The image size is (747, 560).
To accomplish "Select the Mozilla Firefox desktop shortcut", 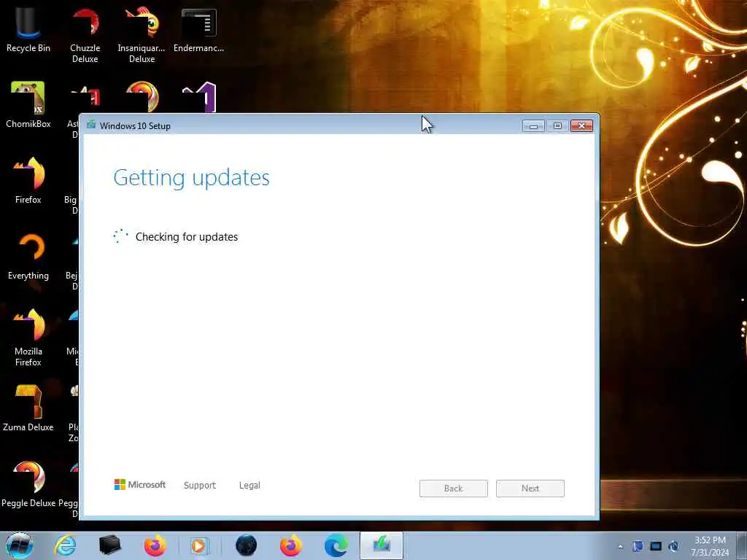I will click(28, 337).
